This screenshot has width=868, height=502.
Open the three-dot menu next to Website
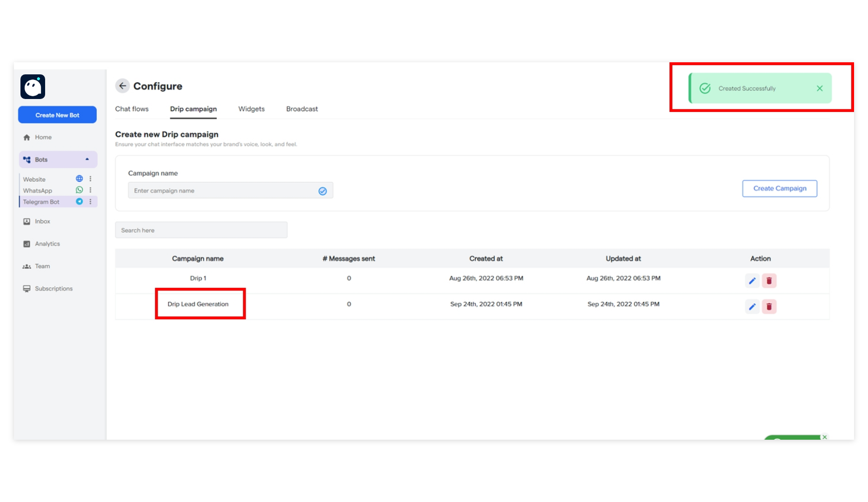(91, 178)
